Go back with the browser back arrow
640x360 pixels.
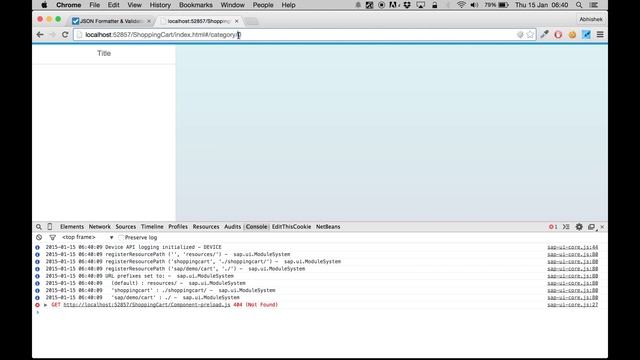pos(40,35)
